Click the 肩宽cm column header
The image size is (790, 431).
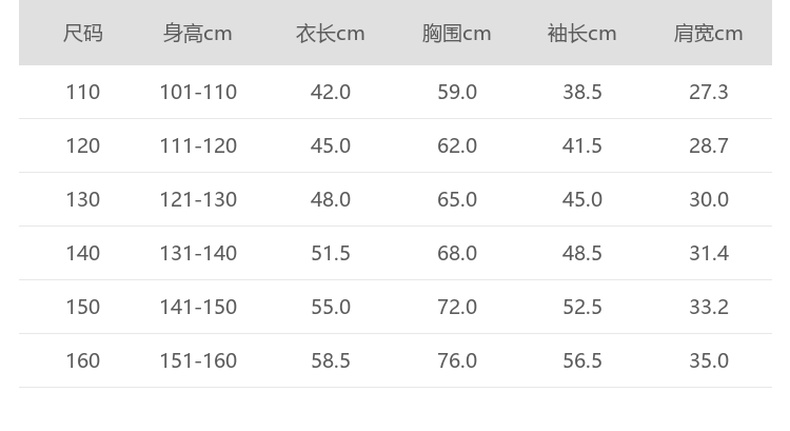(x=708, y=33)
